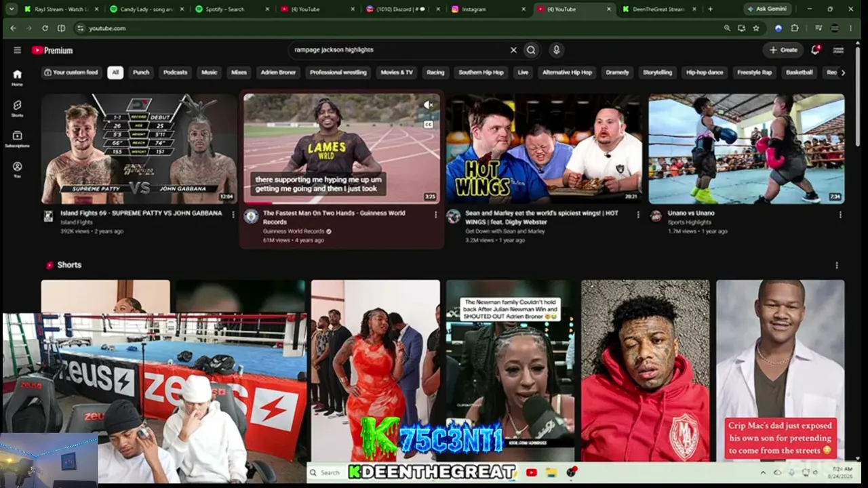Select the Basketball filter chip
The height and width of the screenshot is (488, 868).
[800, 73]
